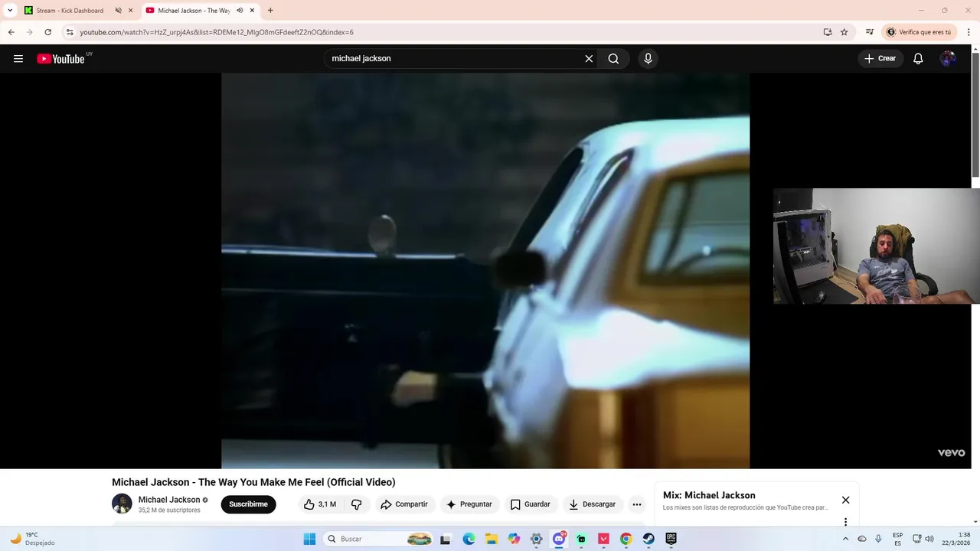Change the ESP ES input language
Image resolution: width=980 pixels, height=551 pixels.
(897, 539)
